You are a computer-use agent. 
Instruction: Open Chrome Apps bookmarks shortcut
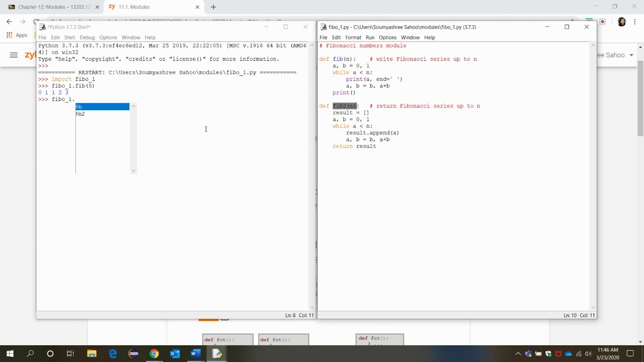(x=17, y=35)
